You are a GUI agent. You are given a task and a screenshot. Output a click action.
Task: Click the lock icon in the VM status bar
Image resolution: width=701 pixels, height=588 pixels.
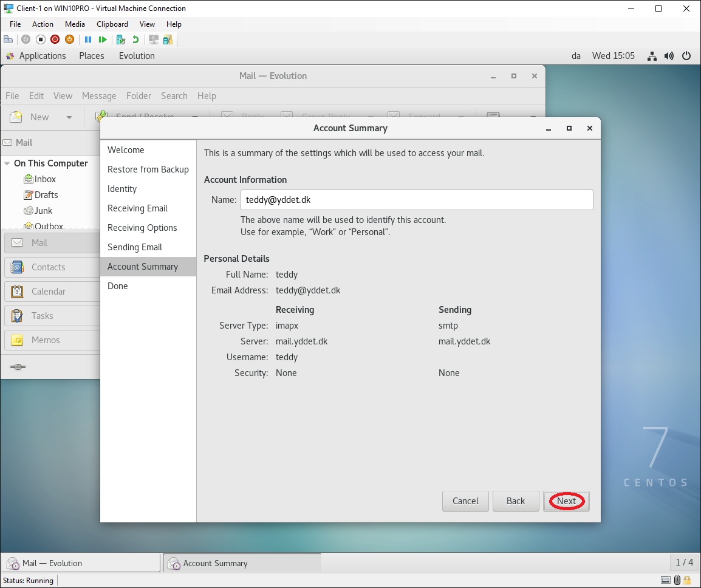pyautogui.click(x=687, y=580)
